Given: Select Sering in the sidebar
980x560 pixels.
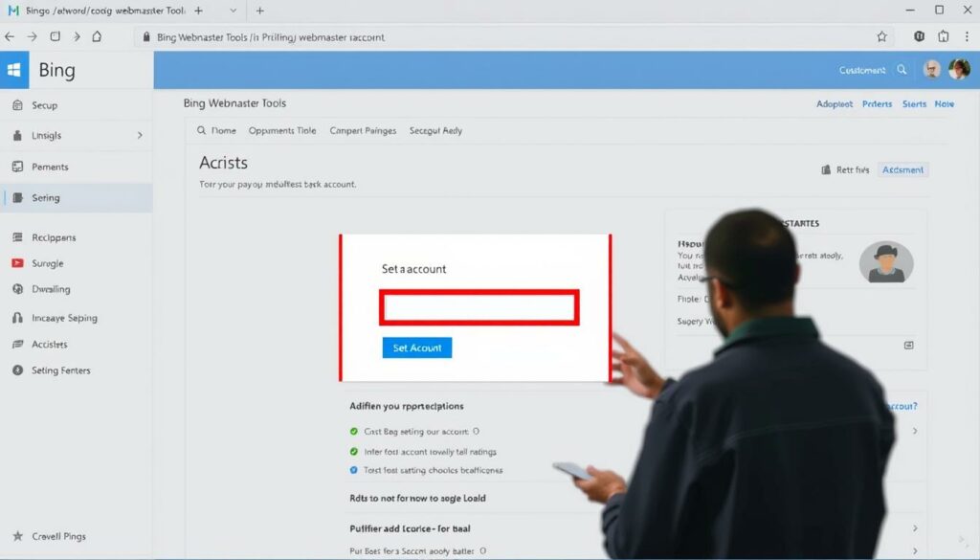Looking at the screenshot, I should point(77,197).
